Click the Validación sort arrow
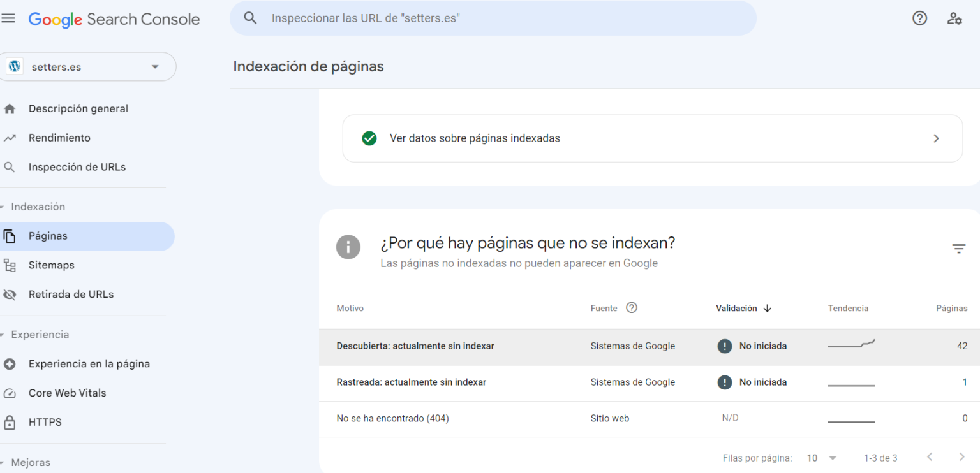 pyautogui.click(x=767, y=309)
